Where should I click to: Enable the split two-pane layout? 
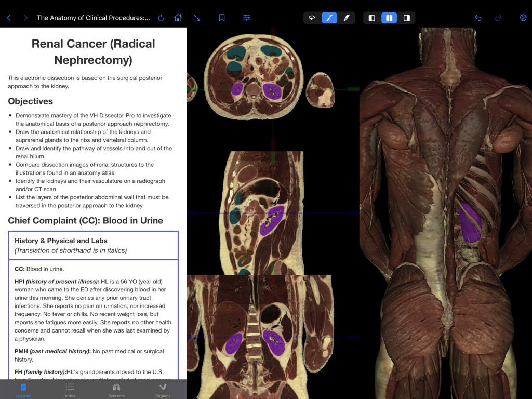pyautogui.click(x=389, y=17)
